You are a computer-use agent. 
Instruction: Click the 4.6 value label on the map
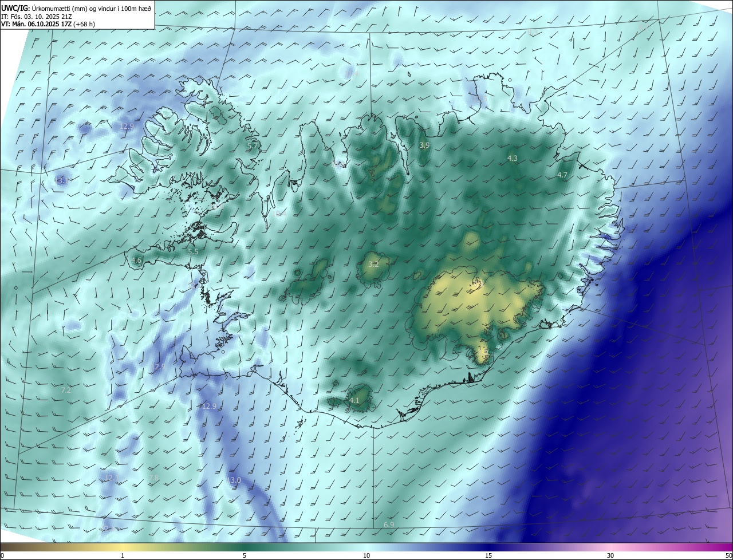136,261
